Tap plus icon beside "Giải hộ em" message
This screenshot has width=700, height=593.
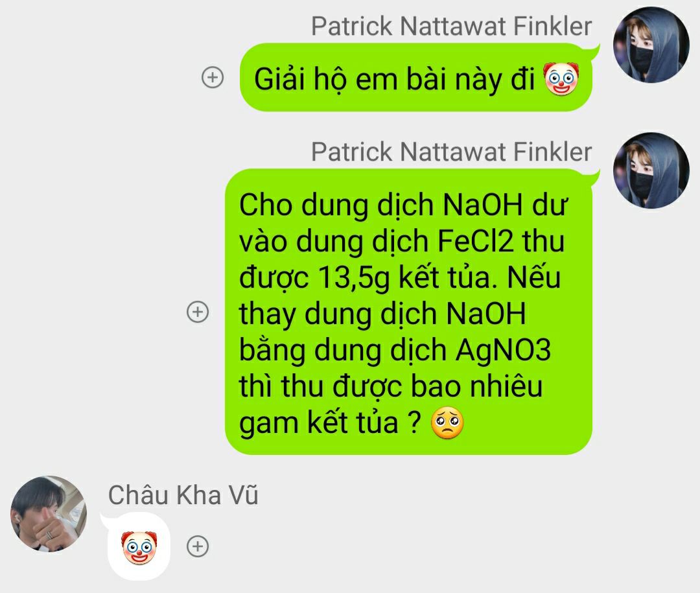coord(213,77)
